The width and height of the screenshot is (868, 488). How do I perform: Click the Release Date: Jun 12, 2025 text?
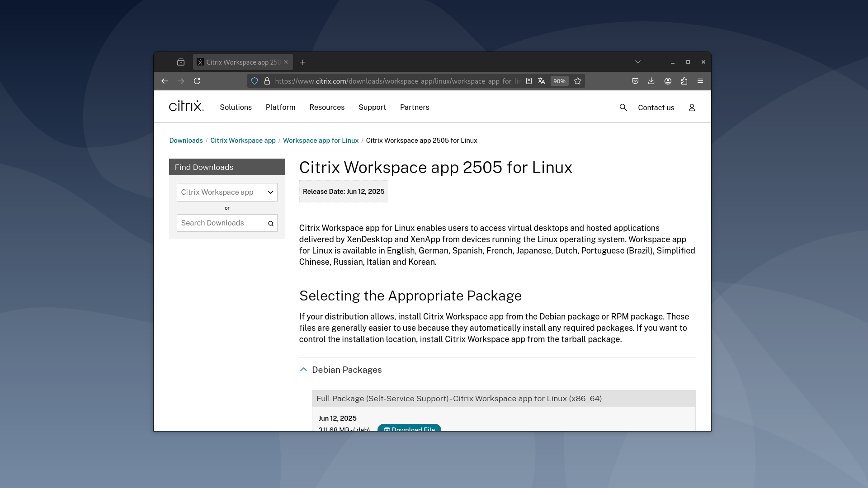pyautogui.click(x=344, y=192)
